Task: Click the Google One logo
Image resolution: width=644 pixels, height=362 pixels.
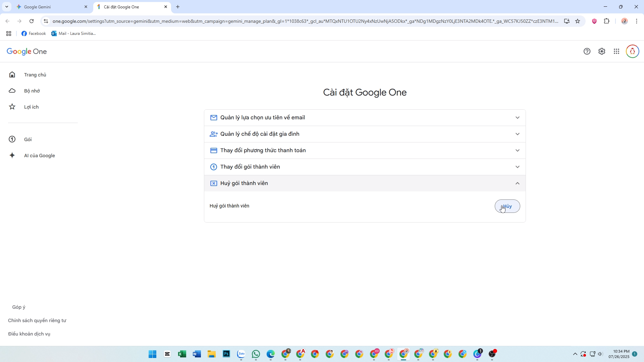Action: click(27, 51)
